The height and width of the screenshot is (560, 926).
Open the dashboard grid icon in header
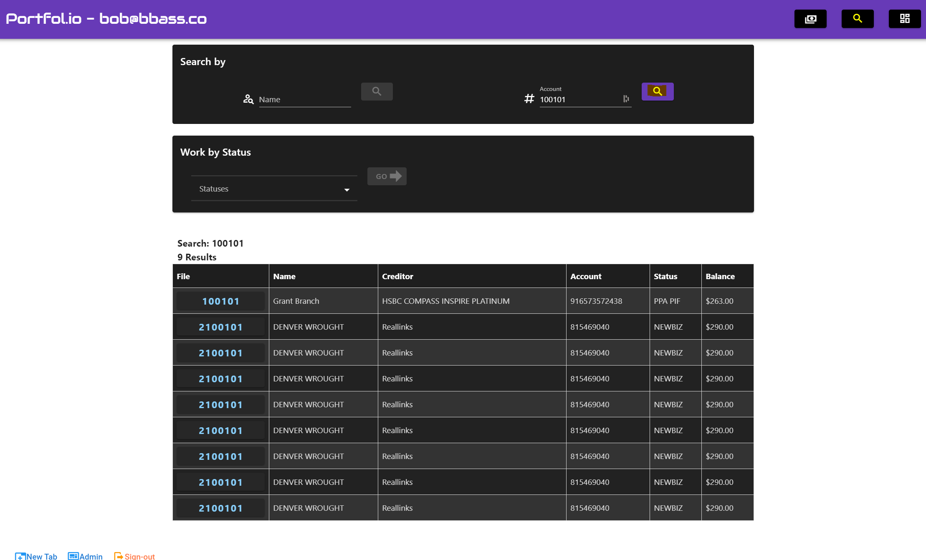(905, 19)
